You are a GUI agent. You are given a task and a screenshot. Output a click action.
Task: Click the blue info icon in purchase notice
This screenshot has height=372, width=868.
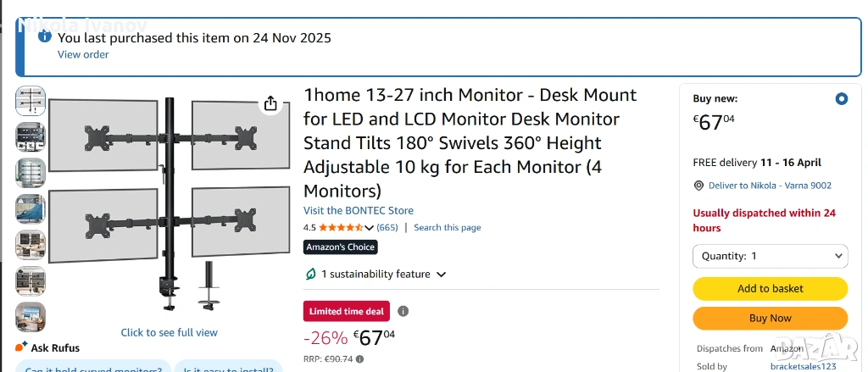click(45, 37)
